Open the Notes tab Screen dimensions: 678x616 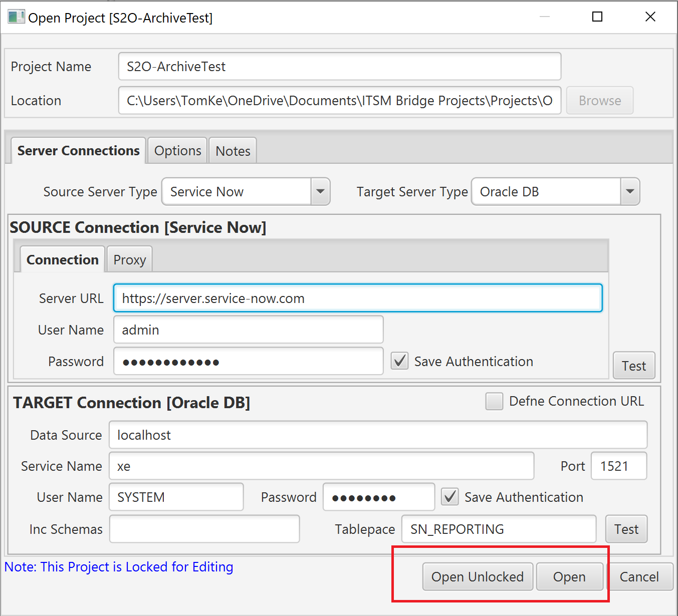(233, 151)
